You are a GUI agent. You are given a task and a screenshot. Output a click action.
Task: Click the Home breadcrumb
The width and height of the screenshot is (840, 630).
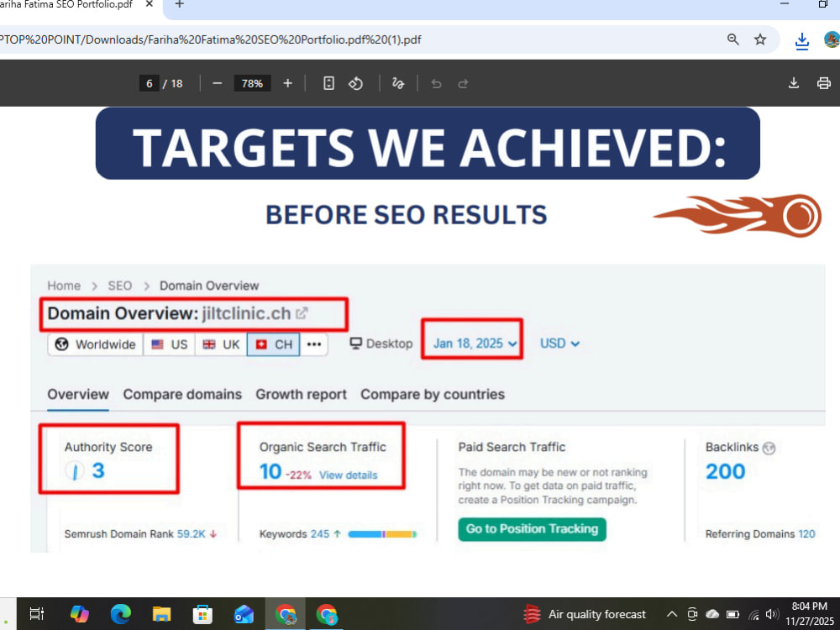tap(64, 286)
